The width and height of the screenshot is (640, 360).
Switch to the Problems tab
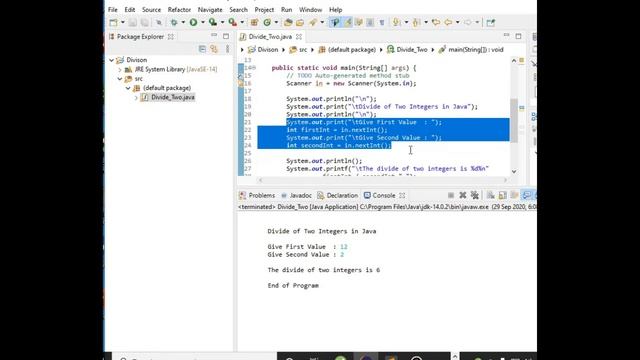tap(257, 196)
